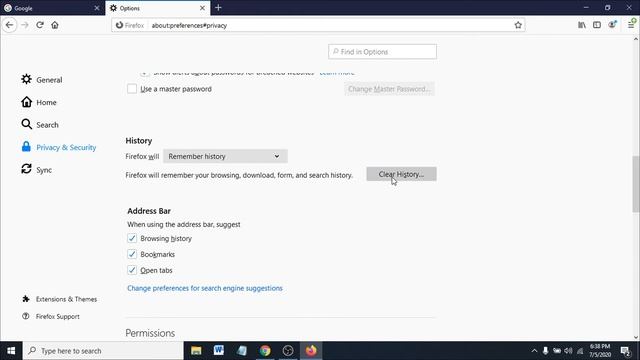640x360 pixels.
Task: Click Firefox icon in taskbar
Action: tap(311, 351)
